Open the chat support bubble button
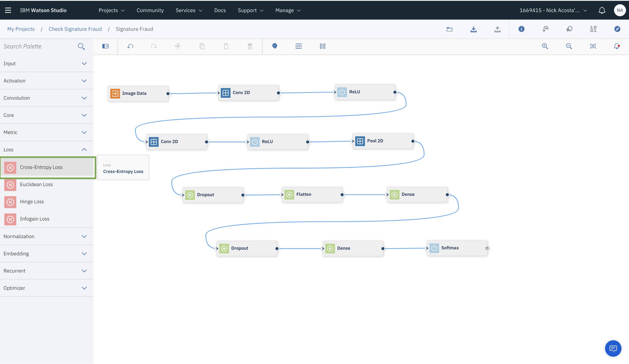Image resolution: width=629 pixels, height=364 pixels. coord(613,348)
